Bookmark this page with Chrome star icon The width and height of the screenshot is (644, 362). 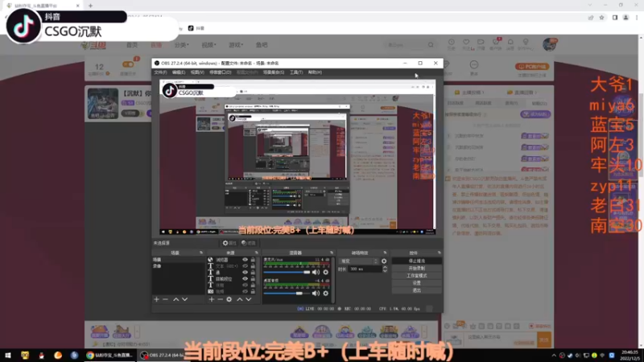[x=601, y=18]
